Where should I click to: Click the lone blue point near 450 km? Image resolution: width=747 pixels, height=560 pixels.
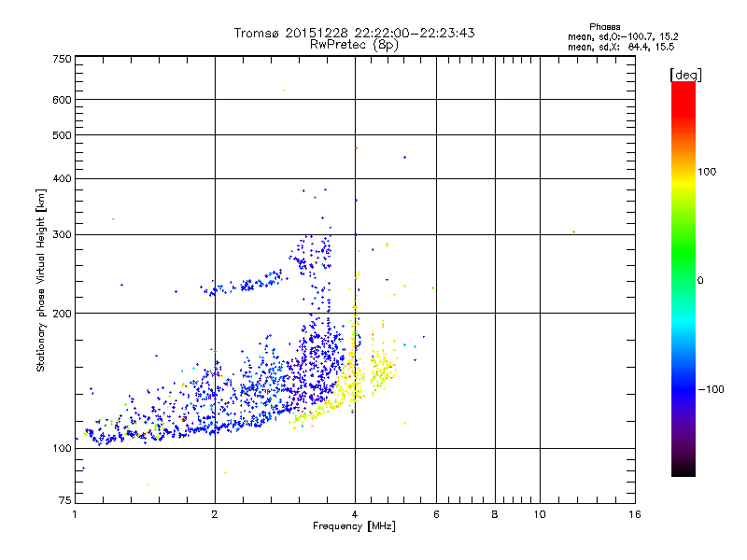point(404,157)
